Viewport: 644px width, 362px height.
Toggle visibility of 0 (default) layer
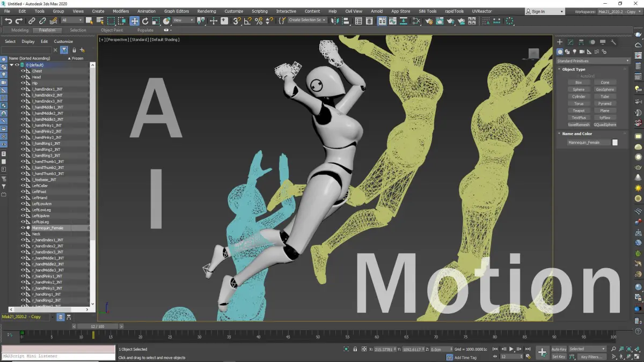(x=17, y=65)
